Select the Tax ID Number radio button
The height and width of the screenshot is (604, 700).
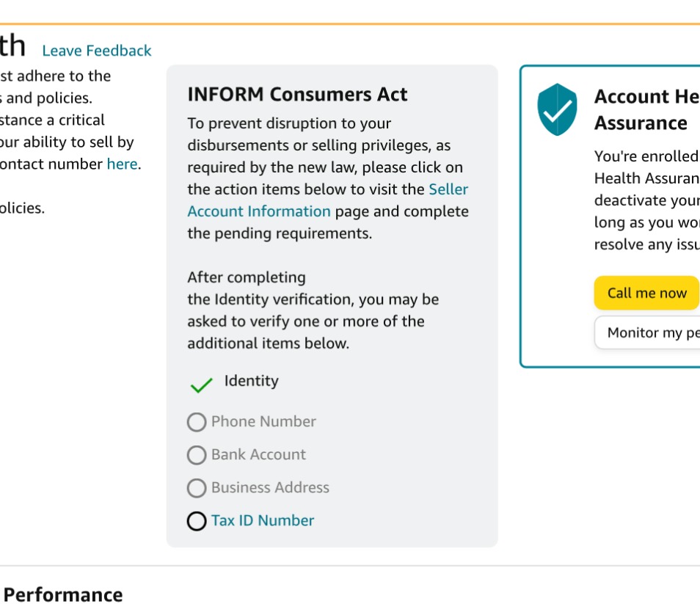coord(196,521)
